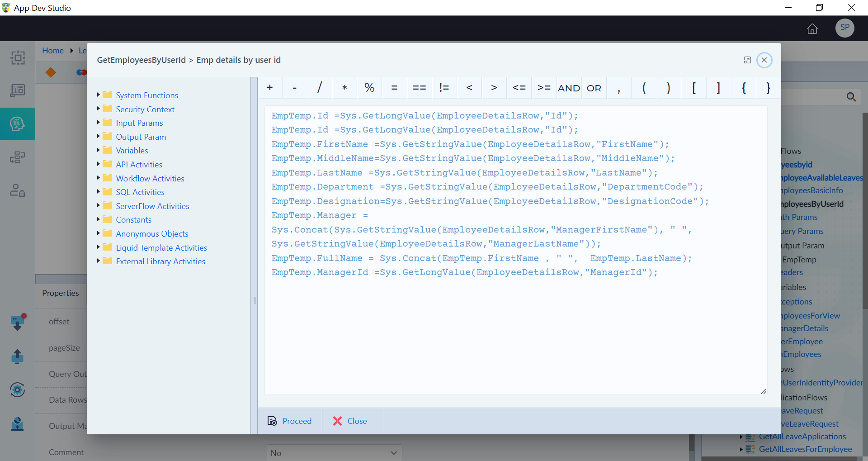The height and width of the screenshot is (461, 868).
Task: Click the download sidebar icon with red dot
Action: click(17, 322)
